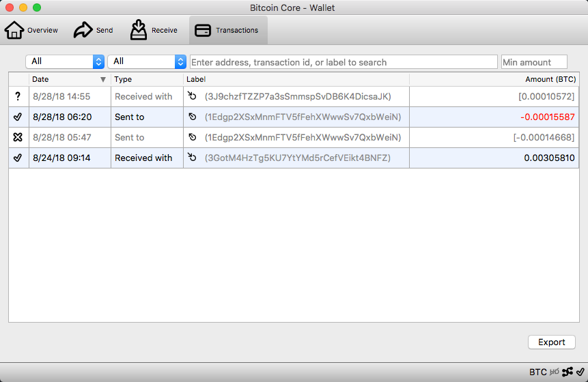Click the sync checkmark icon in status bar

pyautogui.click(x=580, y=372)
